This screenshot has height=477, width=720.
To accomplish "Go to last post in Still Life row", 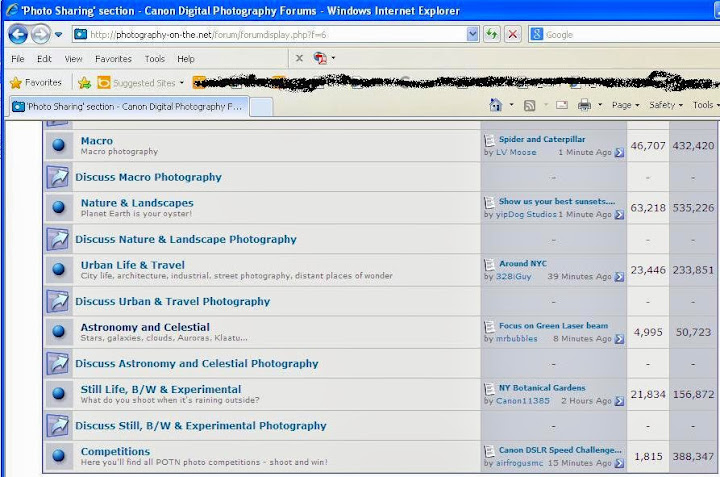I will (619, 401).
